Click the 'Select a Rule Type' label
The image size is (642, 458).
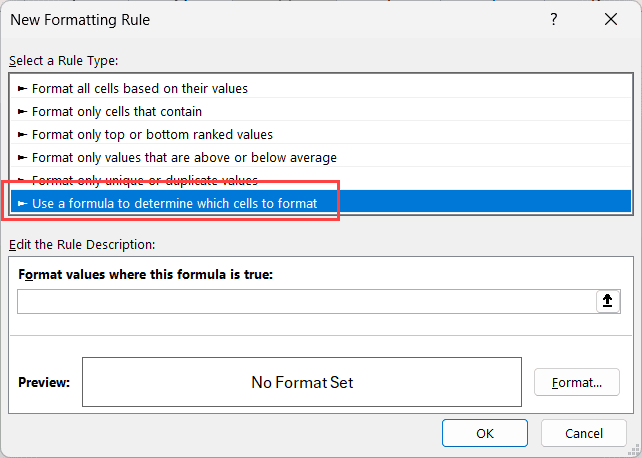coord(62,61)
